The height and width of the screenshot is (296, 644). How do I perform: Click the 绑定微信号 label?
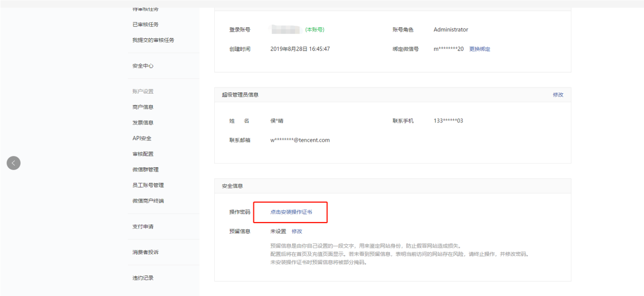[x=405, y=49]
